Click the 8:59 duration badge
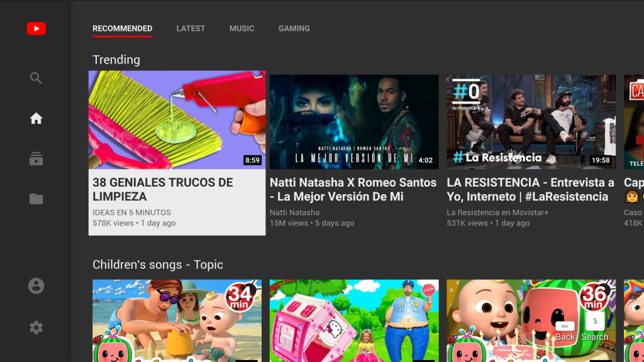 [x=252, y=160]
